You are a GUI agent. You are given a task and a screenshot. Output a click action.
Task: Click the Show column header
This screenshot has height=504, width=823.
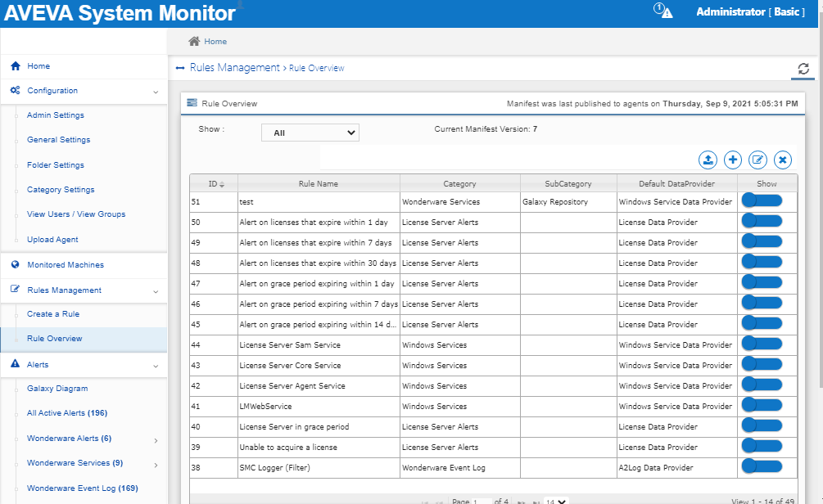[766, 183]
